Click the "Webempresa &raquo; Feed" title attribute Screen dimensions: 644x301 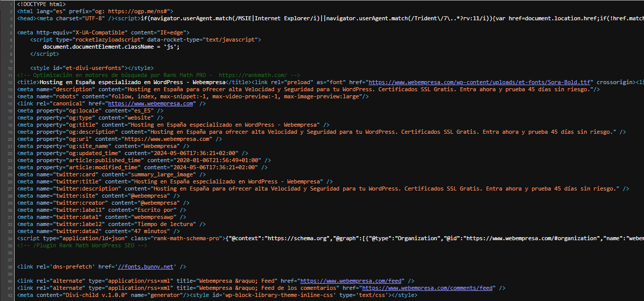(x=227, y=281)
